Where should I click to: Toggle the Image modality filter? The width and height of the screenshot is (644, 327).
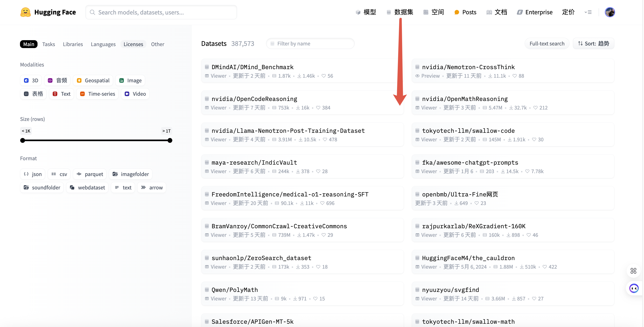(x=130, y=80)
